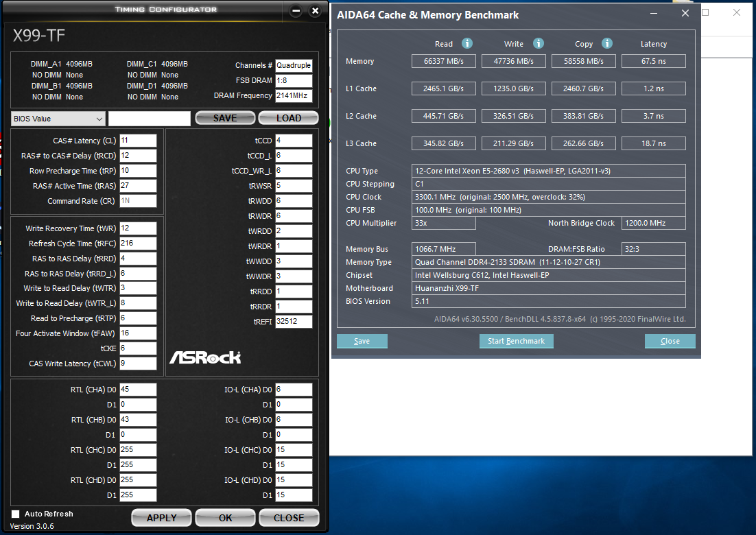Click the Four Activate Window (tFAW) field

(138, 333)
